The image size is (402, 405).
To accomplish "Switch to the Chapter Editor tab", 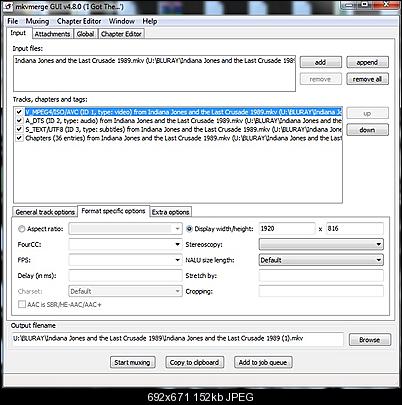I will point(121,34).
